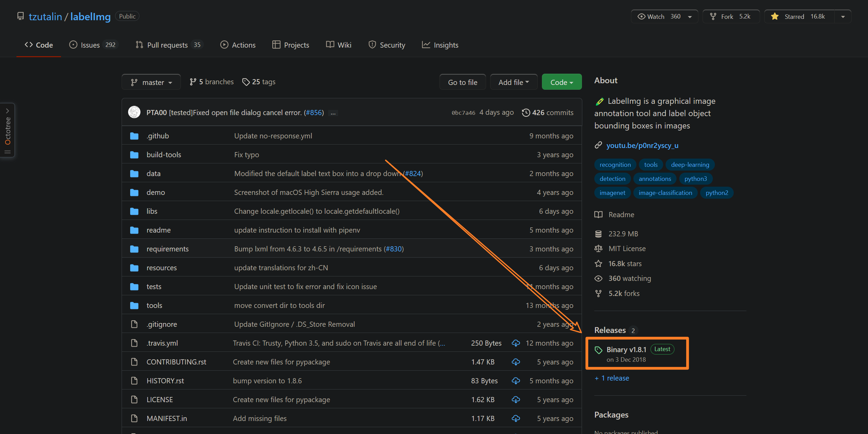Image resolution: width=868 pixels, height=434 pixels.
Task: Click the star icon next to 16.8k stars
Action: pyautogui.click(x=598, y=263)
